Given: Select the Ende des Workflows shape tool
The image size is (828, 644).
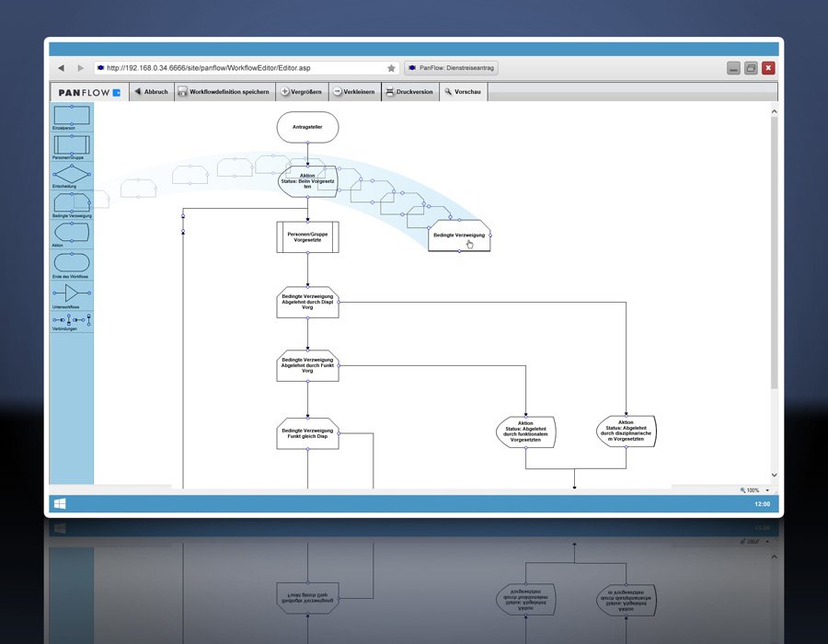Looking at the screenshot, I should [x=71, y=263].
